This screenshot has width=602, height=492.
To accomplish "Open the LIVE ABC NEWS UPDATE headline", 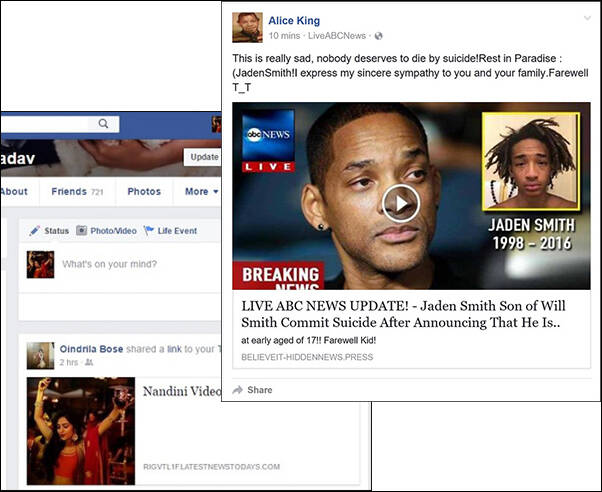I will pyautogui.click(x=403, y=314).
